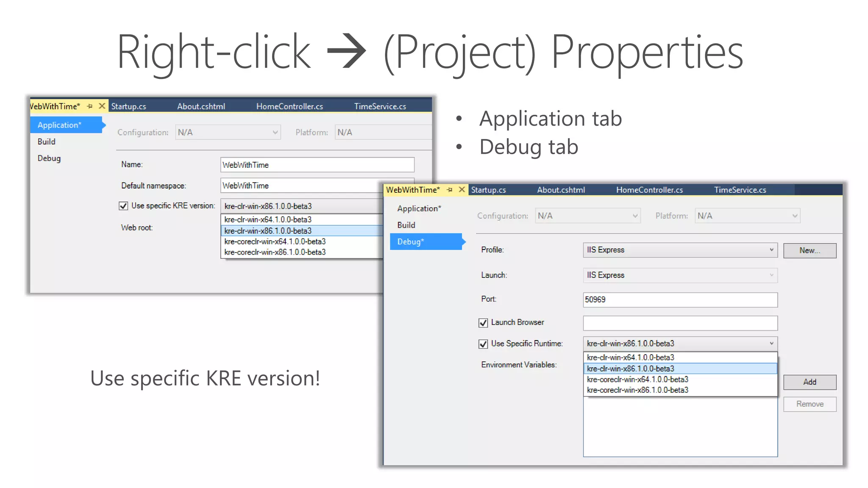Close the left WebWithTime tab with its X
868x488 pixels.
click(x=102, y=106)
